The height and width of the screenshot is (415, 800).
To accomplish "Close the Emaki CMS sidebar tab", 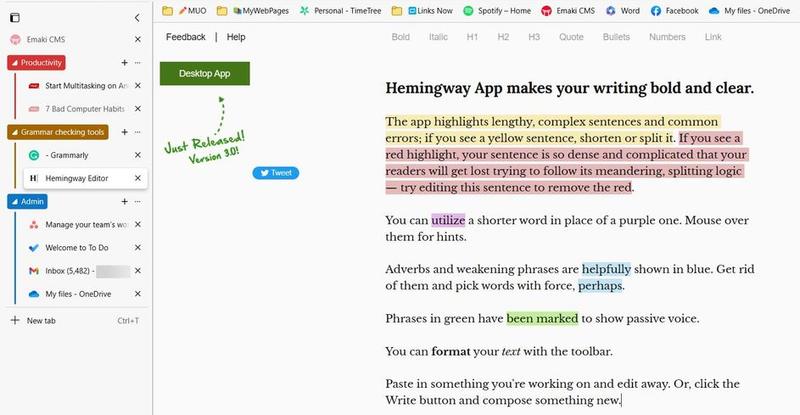I will (138, 39).
